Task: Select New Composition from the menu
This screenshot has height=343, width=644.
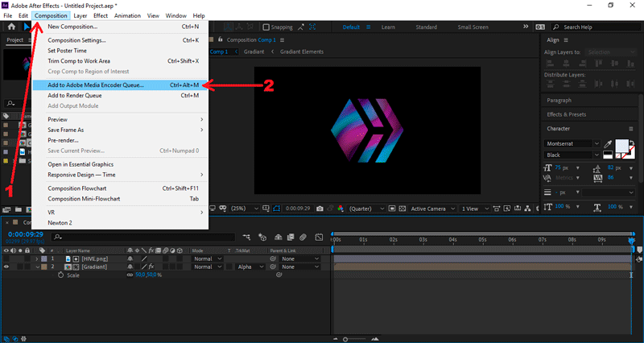Action: [120, 27]
